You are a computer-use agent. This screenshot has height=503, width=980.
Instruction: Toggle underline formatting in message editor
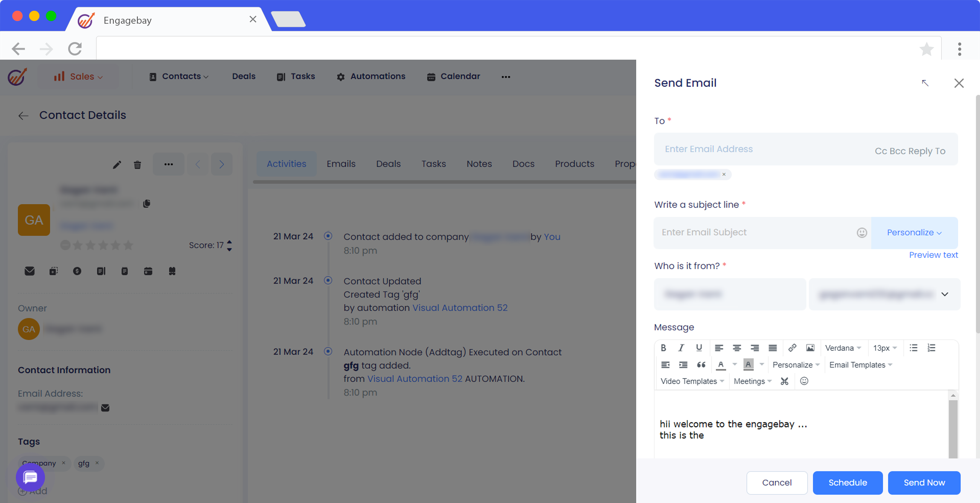coord(699,348)
